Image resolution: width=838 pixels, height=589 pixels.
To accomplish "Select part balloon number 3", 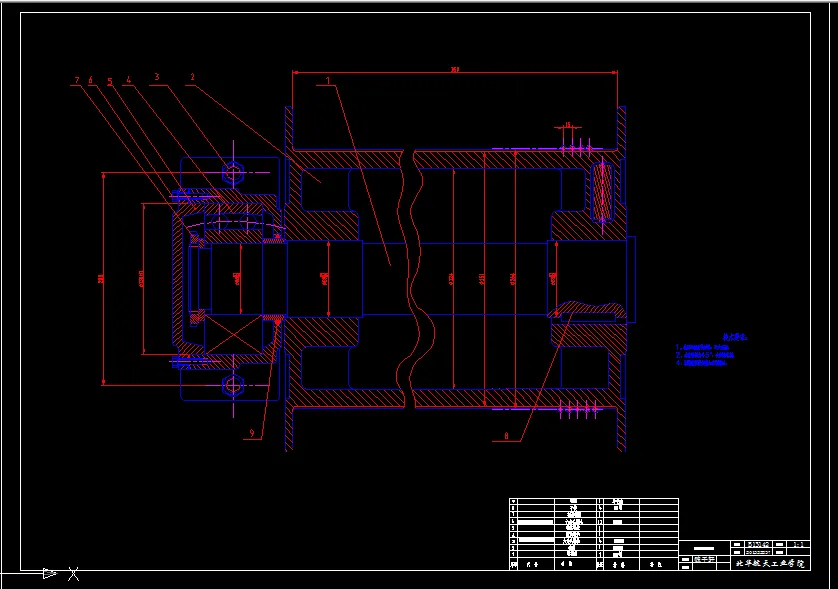I will point(157,77).
